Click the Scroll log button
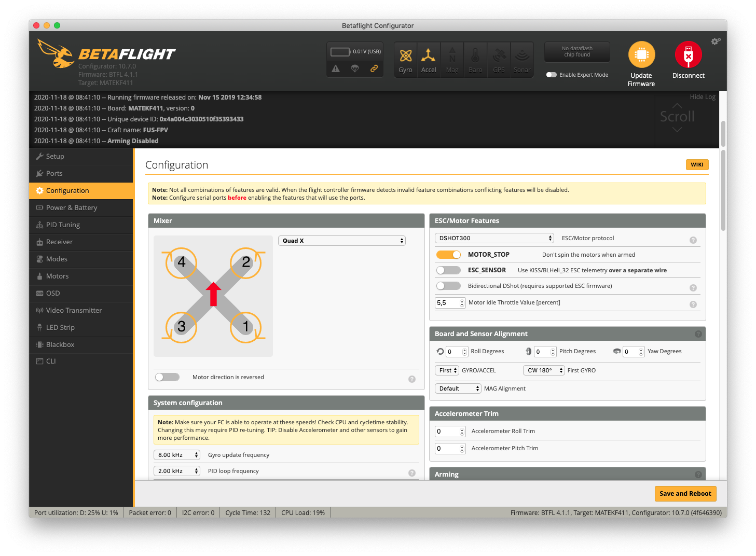This screenshot has height=556, width=756. click(677, 117)
